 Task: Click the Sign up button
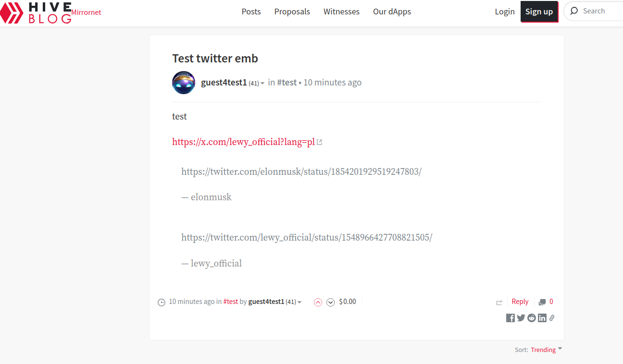(x=539, y=12)
